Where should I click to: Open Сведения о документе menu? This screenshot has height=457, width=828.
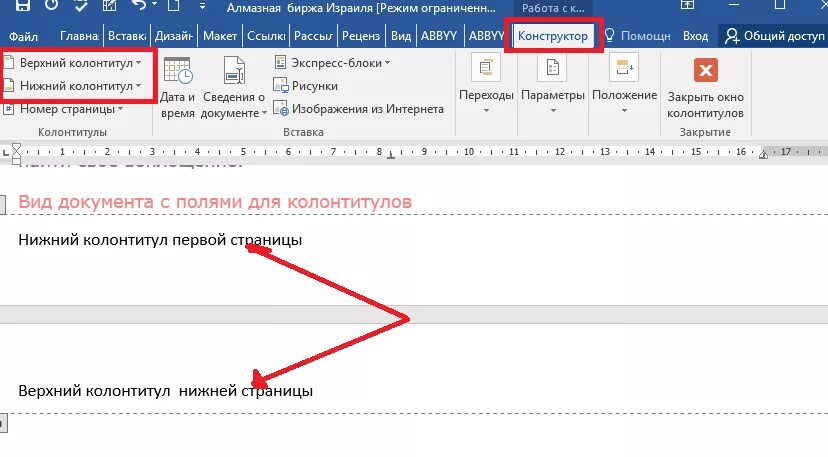233,89
